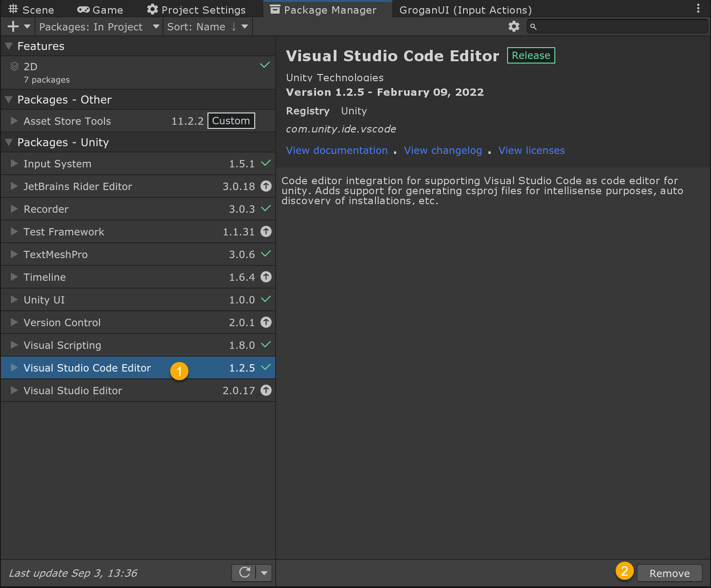The width and height of the screenshot is (711, 588).
Task: Click Version Control update-available icon
Action: coord(266,322)
